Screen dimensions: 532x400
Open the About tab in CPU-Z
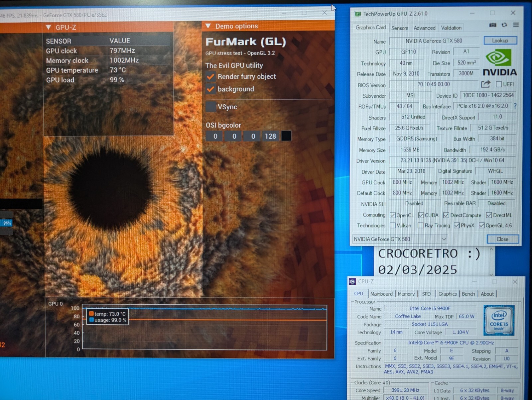point(487,294)
